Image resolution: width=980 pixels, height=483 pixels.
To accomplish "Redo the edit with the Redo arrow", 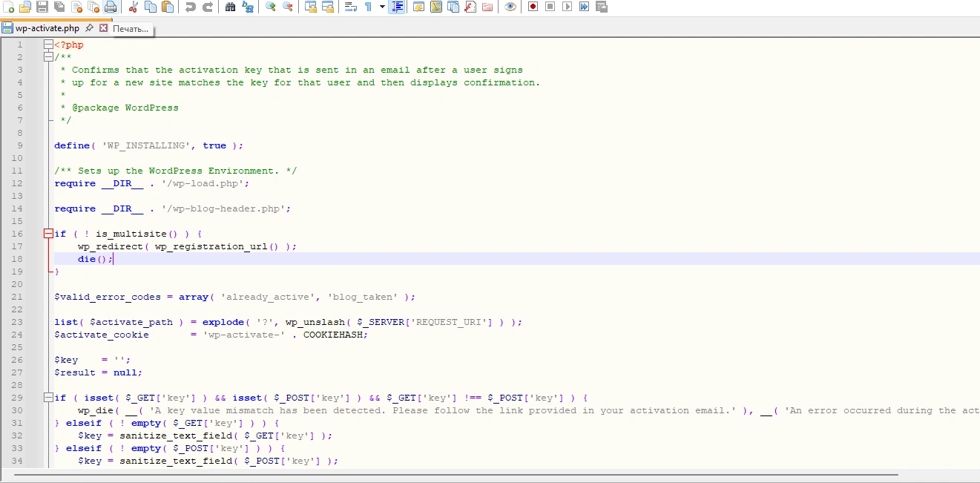I will click(x=208, y=7).
